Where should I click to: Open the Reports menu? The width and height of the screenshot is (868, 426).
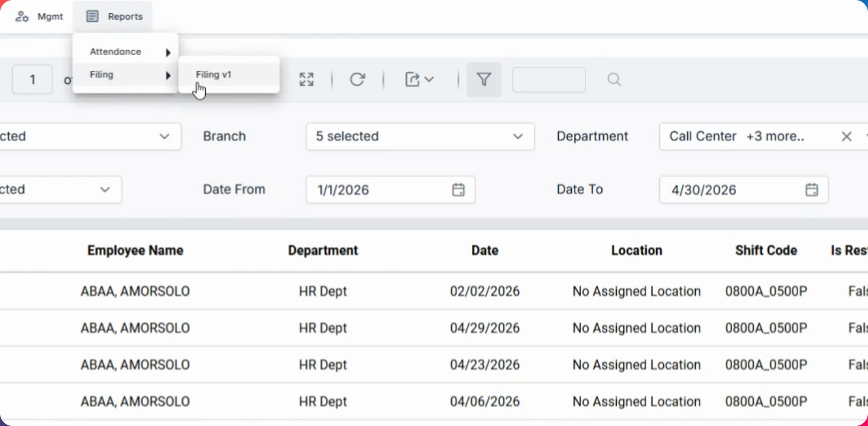point(114,17)
